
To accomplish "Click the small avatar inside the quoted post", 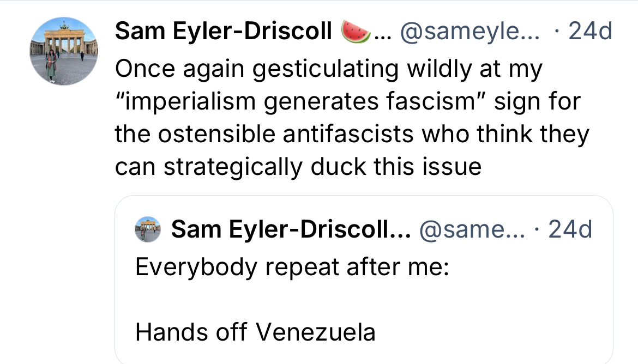I will 148,230.
